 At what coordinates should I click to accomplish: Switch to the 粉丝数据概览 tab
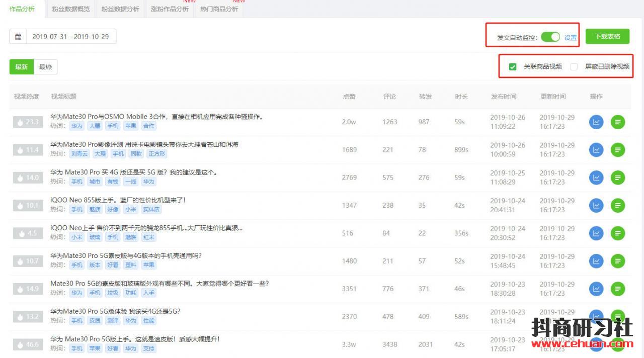(71, 9)
